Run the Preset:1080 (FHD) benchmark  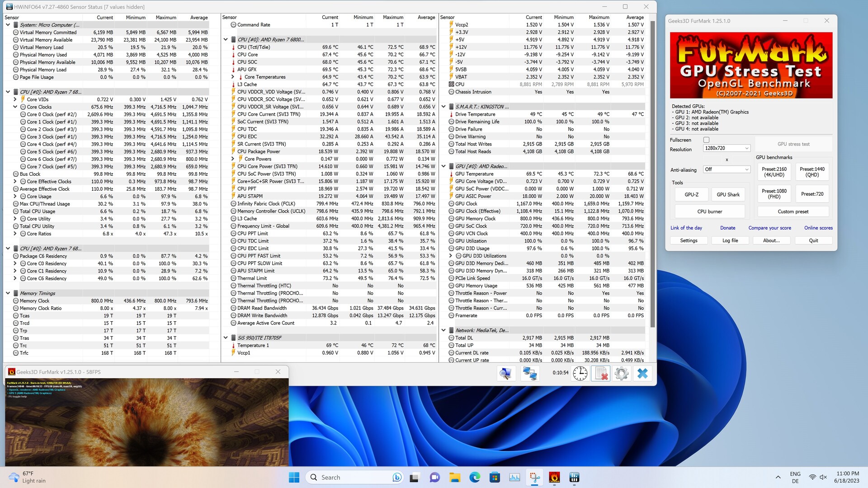pyautogui.click(x=774, y=194)
